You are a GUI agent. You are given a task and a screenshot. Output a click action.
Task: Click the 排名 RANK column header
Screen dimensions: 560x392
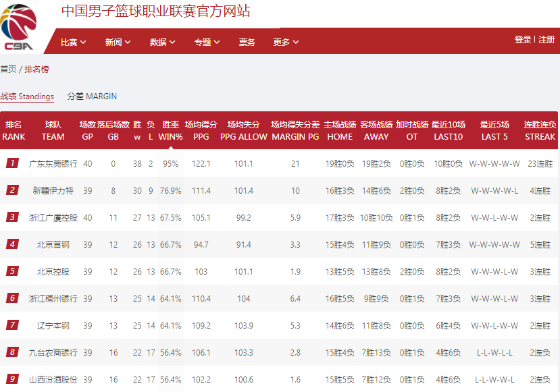coord(14,130)
